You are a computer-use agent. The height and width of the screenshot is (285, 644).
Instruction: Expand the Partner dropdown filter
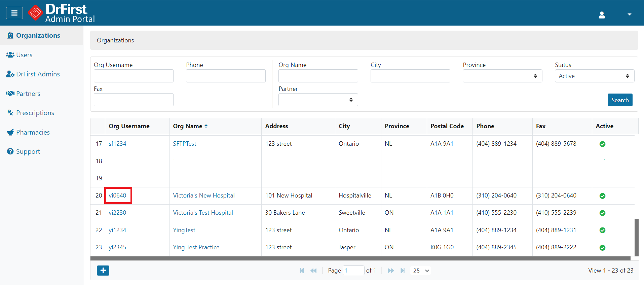318,100
